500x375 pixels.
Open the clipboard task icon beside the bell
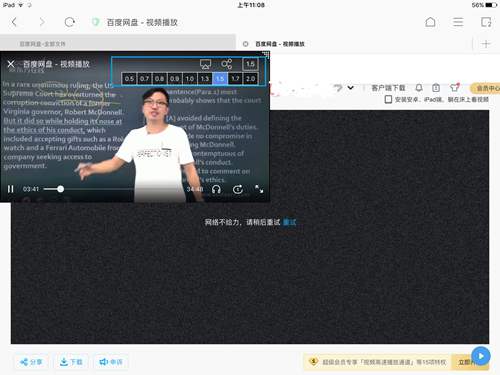pyautogui.click(x=436, y=88)
